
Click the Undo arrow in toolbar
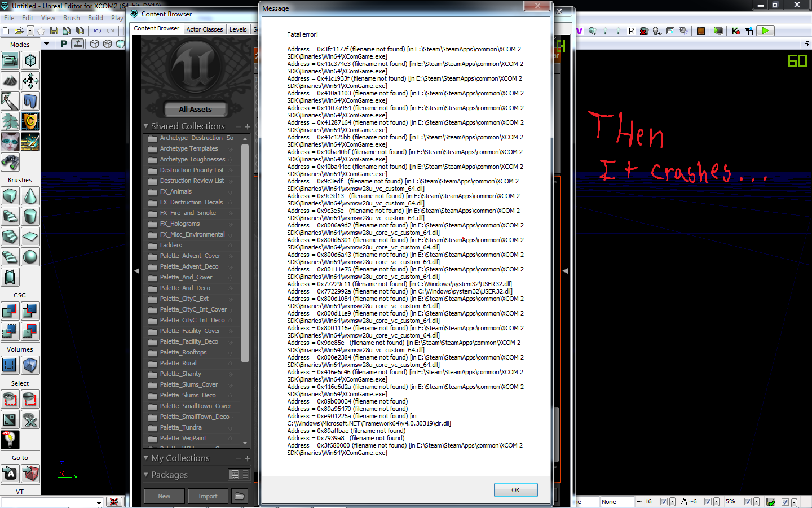98,30
